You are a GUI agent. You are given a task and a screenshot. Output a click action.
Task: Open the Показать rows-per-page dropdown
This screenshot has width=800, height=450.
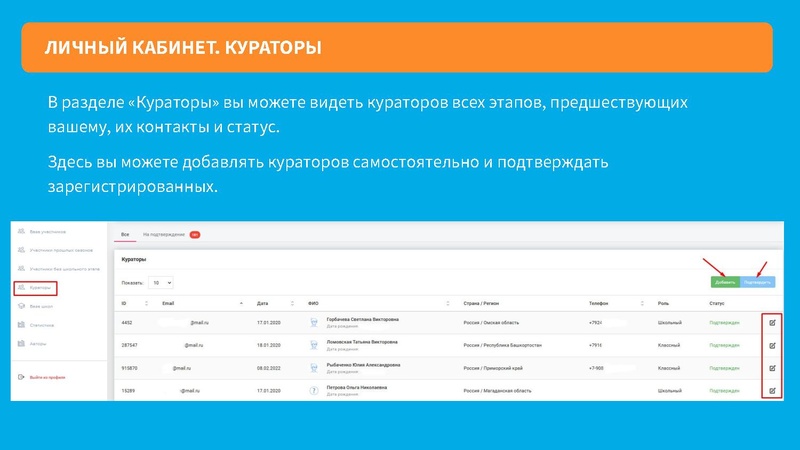click(160, 283)
